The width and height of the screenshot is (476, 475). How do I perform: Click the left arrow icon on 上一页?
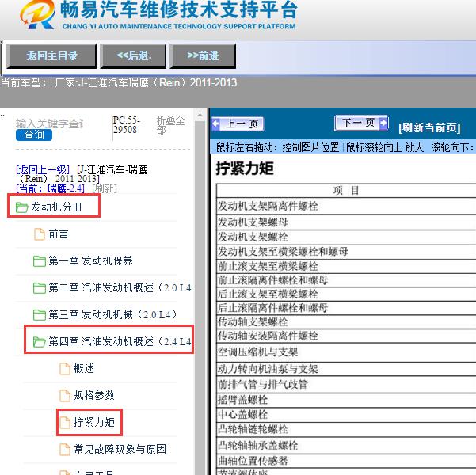[x=216, y=123]
